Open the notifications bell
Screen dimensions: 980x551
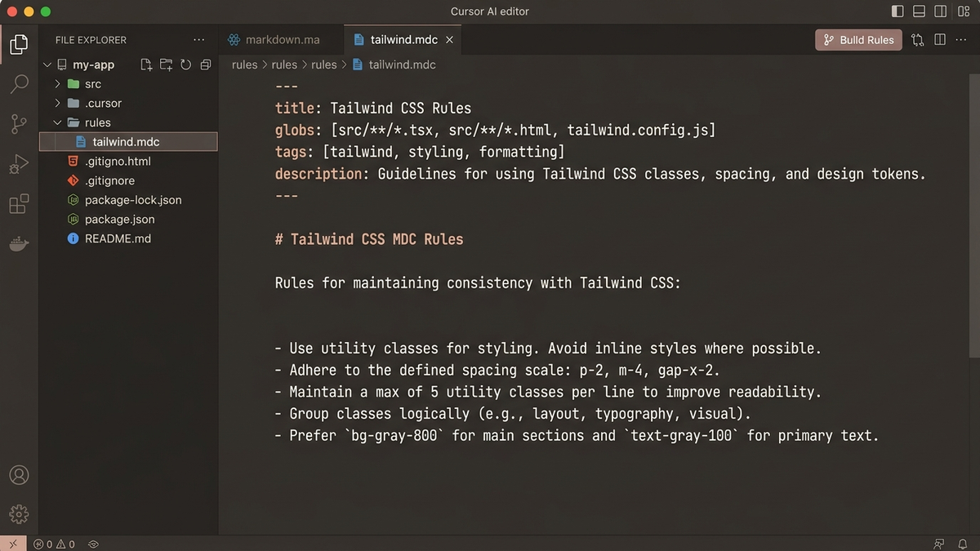coord(963,544)
